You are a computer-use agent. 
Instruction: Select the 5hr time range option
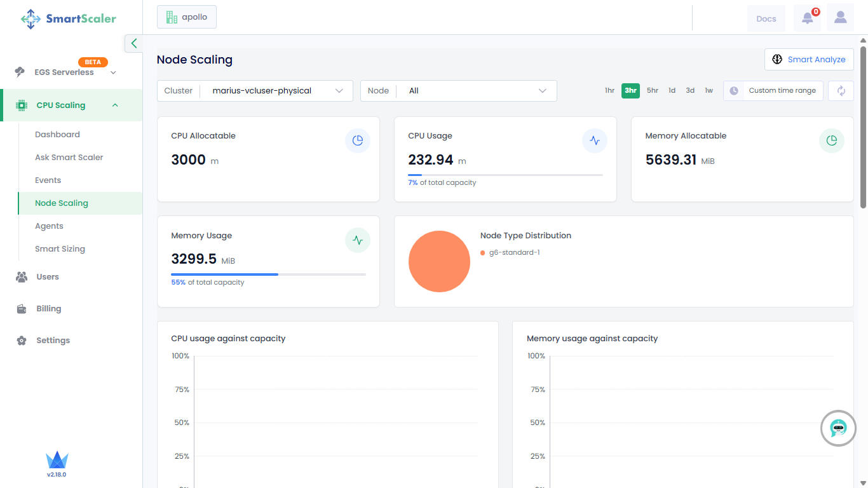tap(653, 91)
